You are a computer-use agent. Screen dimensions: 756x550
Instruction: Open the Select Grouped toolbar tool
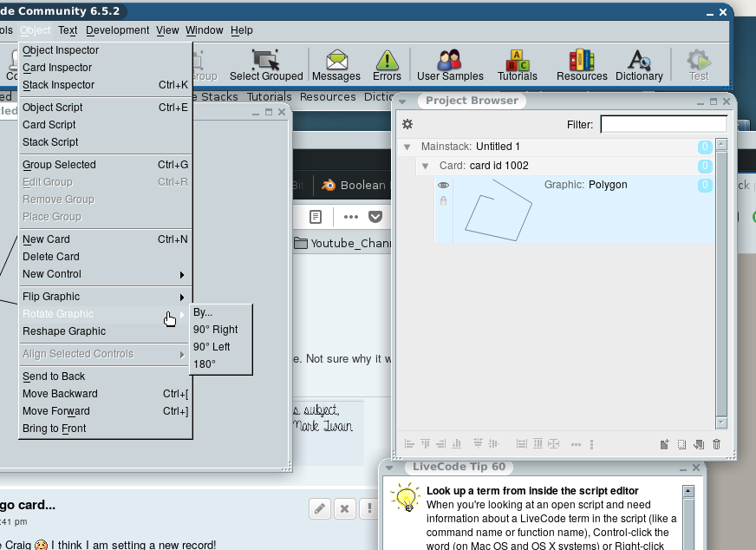click(266, 65)
